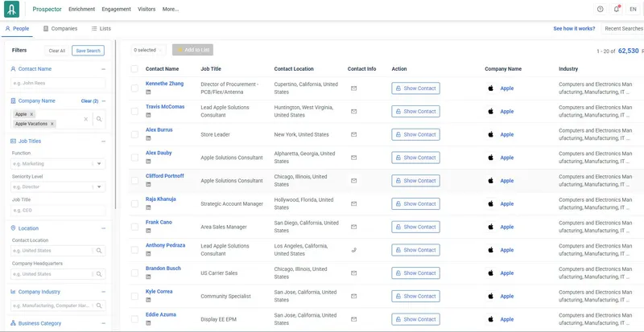Image resolution: width=644 pixels, height=332 pixels.
Task: Click Show Contact for Kennethe Zhang
Action: [415, 88]
